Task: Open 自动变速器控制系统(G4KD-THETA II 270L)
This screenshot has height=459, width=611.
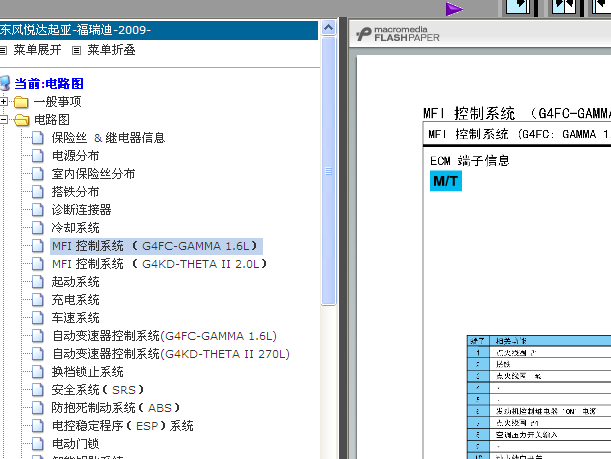Action: pyautogui.click(x=171, y=354)
